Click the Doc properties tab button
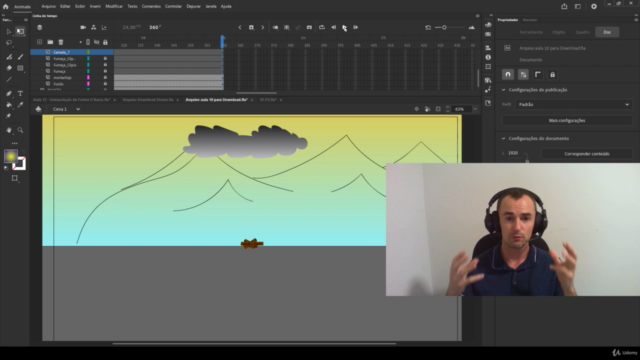 (x=607, y=32)
